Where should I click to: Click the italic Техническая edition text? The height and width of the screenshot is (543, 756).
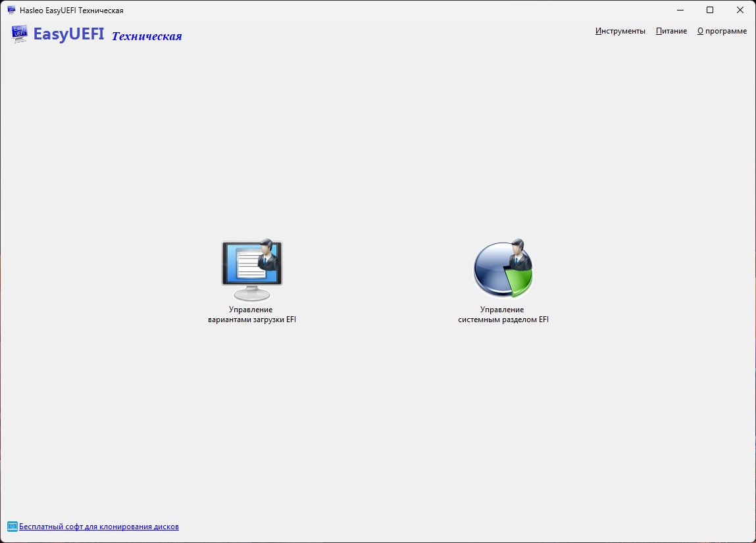147,36
